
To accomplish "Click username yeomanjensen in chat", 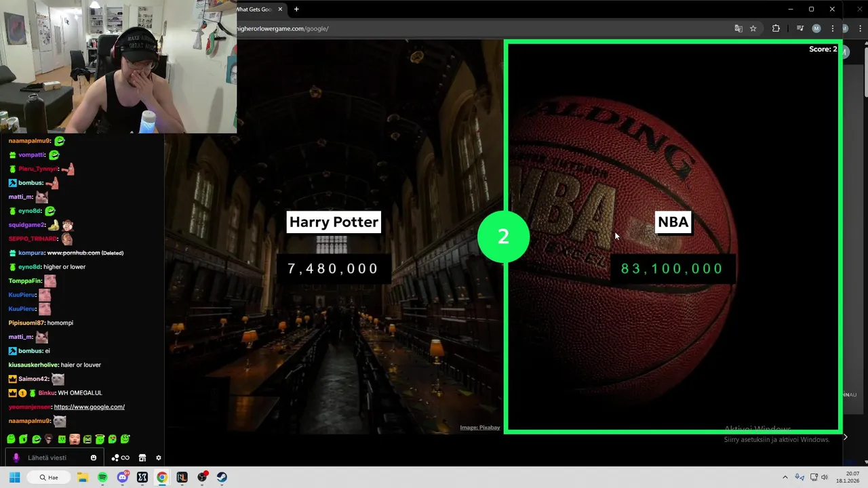I will 29,407.
